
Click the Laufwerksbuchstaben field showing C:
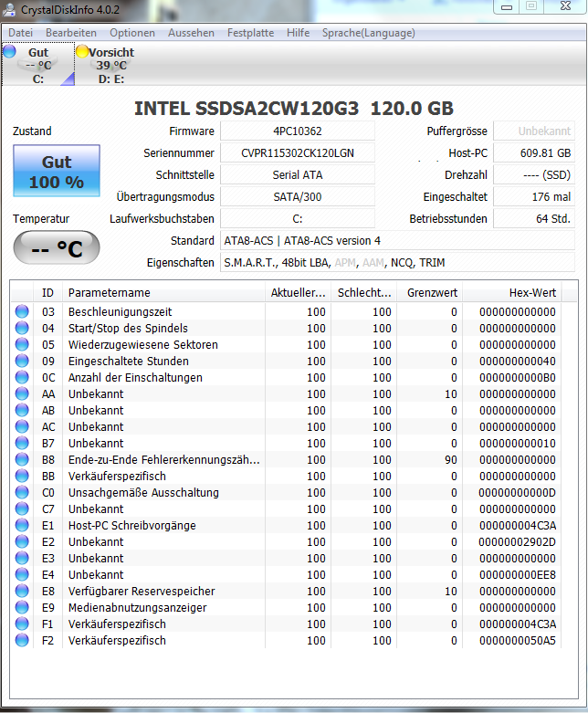[298, 218]
